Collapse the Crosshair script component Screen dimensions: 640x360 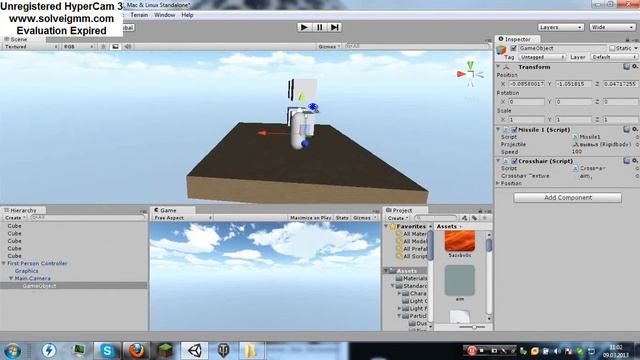point(498,161)
